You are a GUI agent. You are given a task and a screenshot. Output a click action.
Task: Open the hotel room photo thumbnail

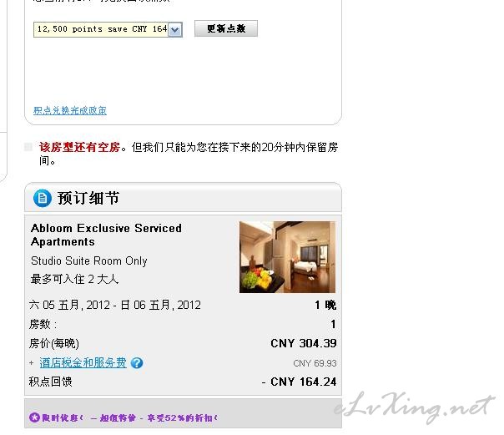[287, 257]
